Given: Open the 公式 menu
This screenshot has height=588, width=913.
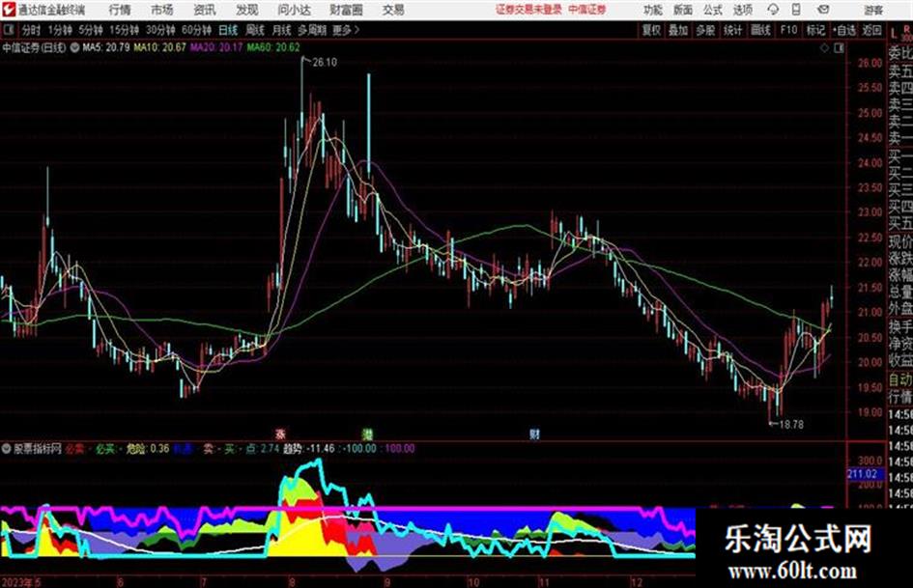Looking at the screenshot, I should pyautogui.click(x=713, y=10).
